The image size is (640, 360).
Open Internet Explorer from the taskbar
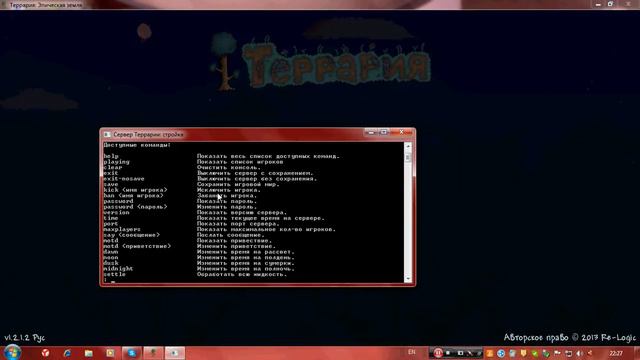coord(67,353)
